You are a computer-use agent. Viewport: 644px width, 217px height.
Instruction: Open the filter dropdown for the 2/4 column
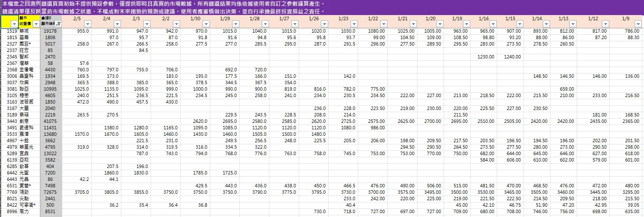tap(117, 24)
